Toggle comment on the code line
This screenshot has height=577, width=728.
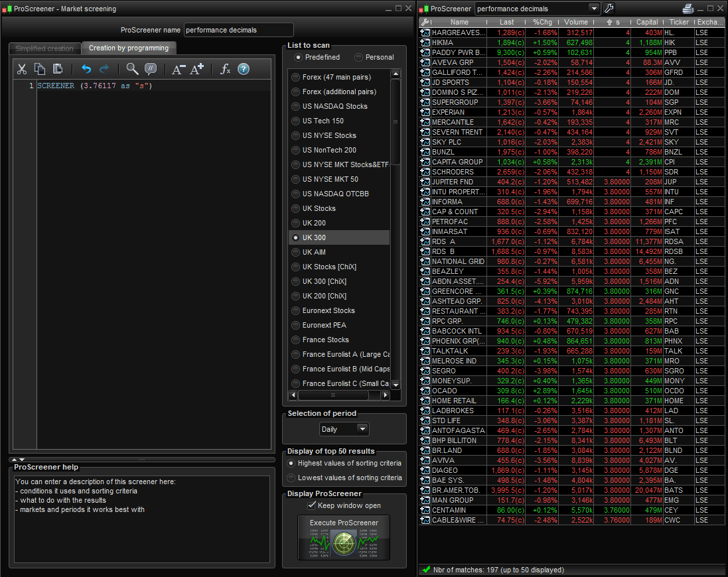click(151, 69)
